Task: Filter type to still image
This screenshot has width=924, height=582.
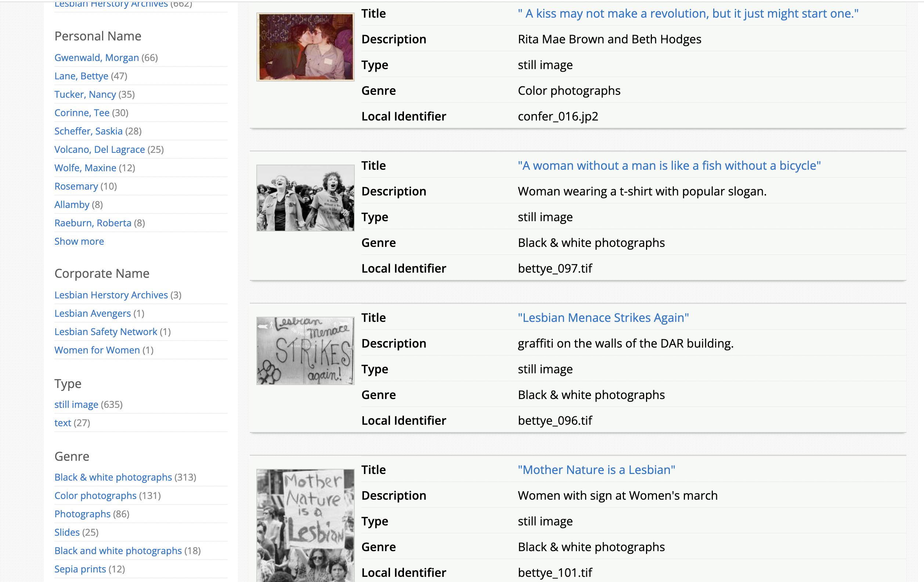Action: (76, 405)
